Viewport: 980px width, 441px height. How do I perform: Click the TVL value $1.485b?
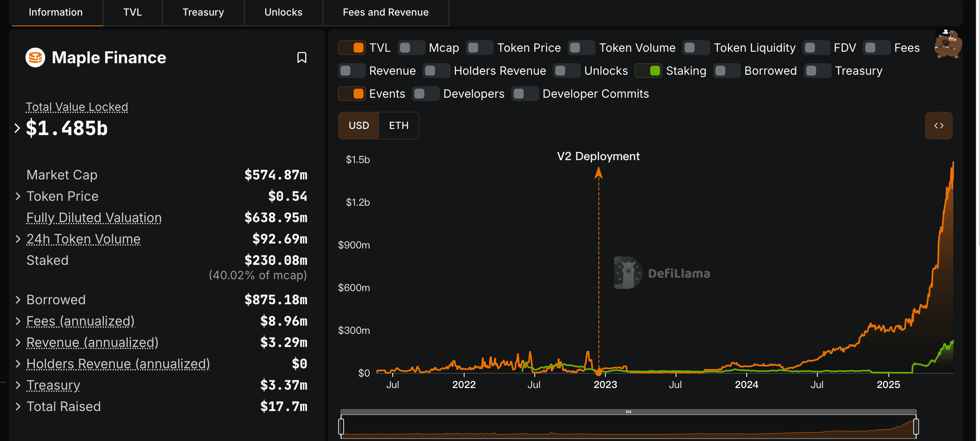pyautogui.click(x=67, y=128)
